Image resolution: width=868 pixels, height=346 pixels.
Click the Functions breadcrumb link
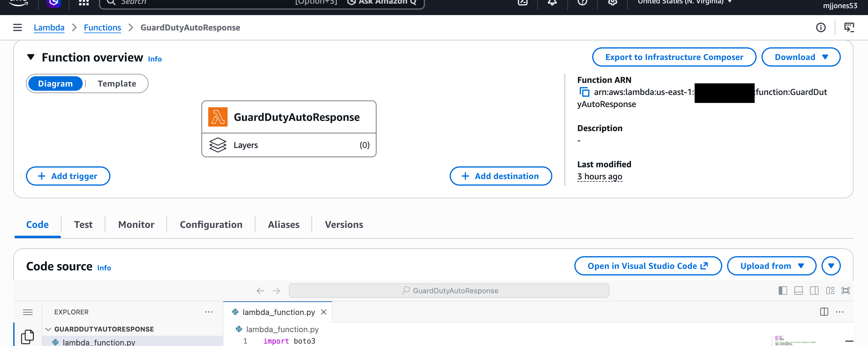click(102, 28)
